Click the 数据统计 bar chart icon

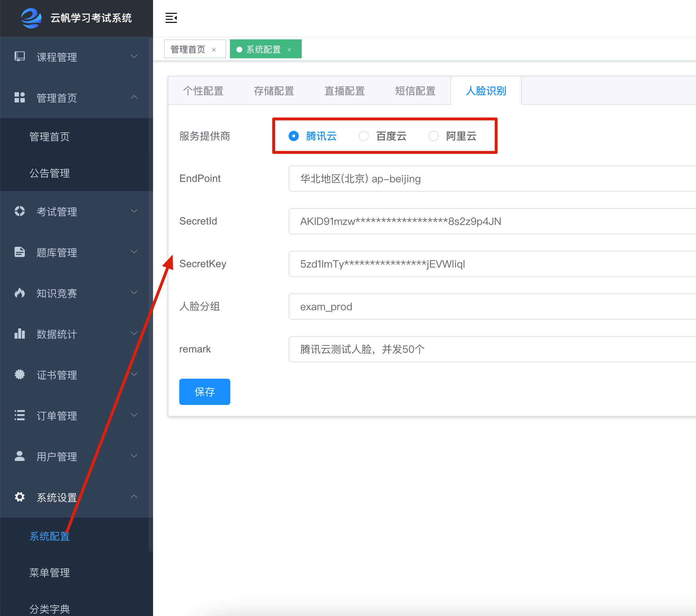click(x=20, y=334)
